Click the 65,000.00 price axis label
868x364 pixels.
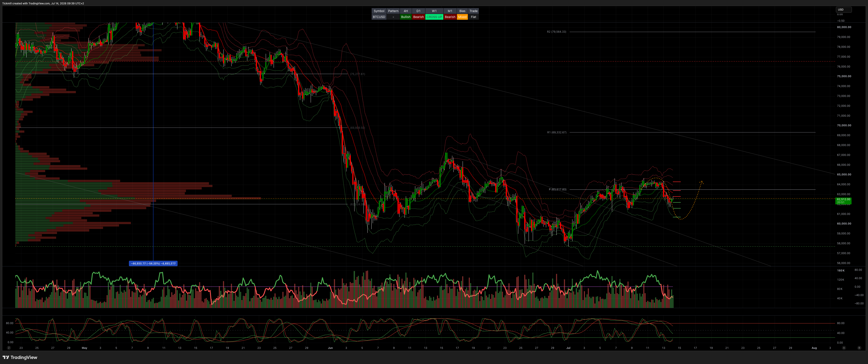pyautogui.click(x=844, y=175)
